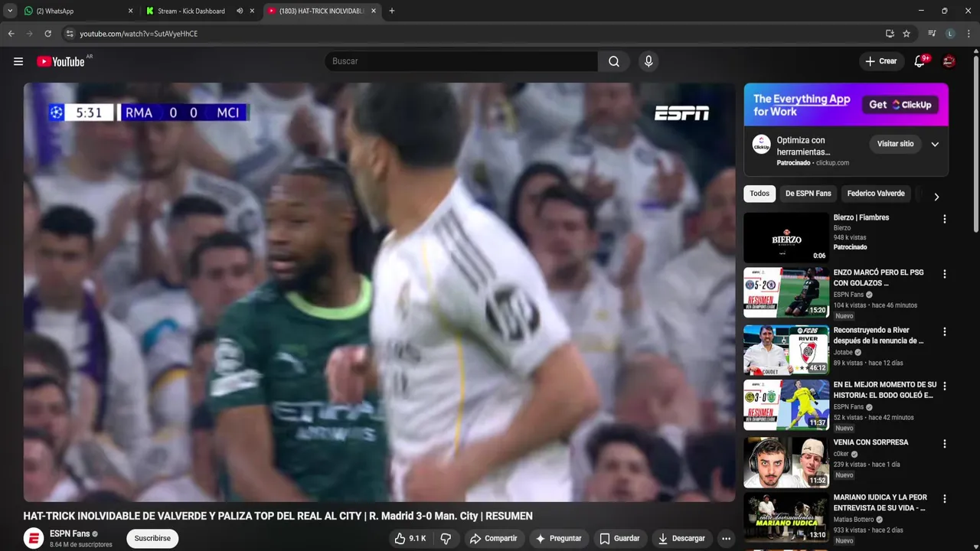Go to YouTube home via logo

60,61
